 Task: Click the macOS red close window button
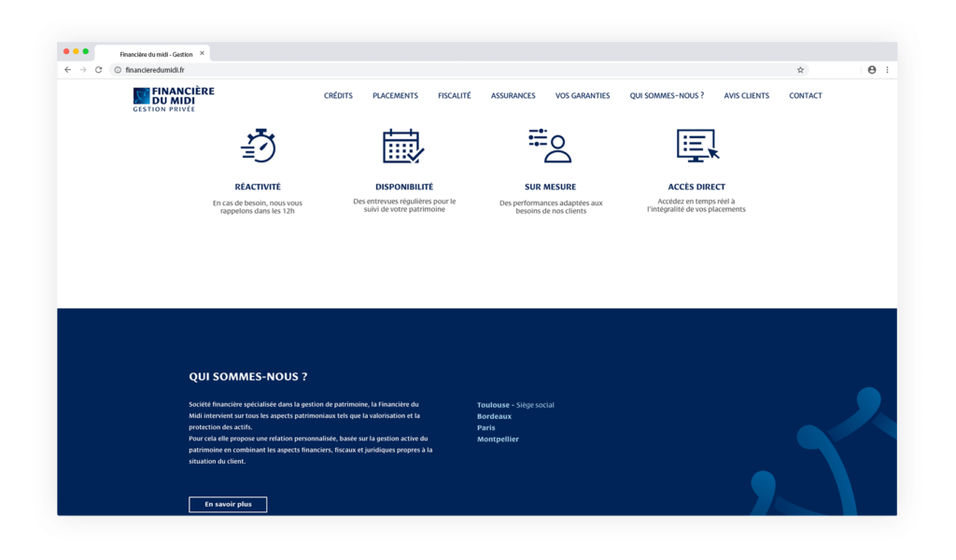pyautogui.click(x=66, y=51)
